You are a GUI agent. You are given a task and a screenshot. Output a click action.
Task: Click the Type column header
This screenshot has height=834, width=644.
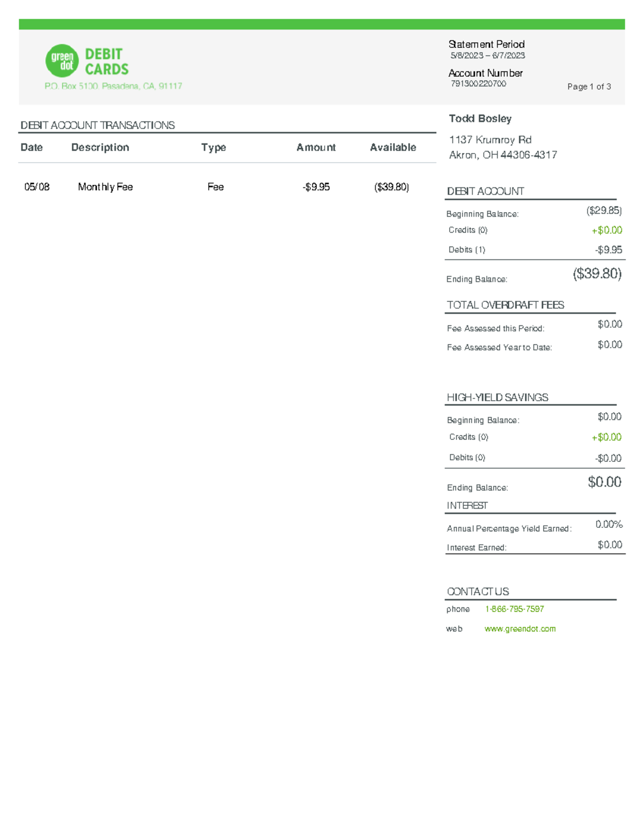pos(214,147)
